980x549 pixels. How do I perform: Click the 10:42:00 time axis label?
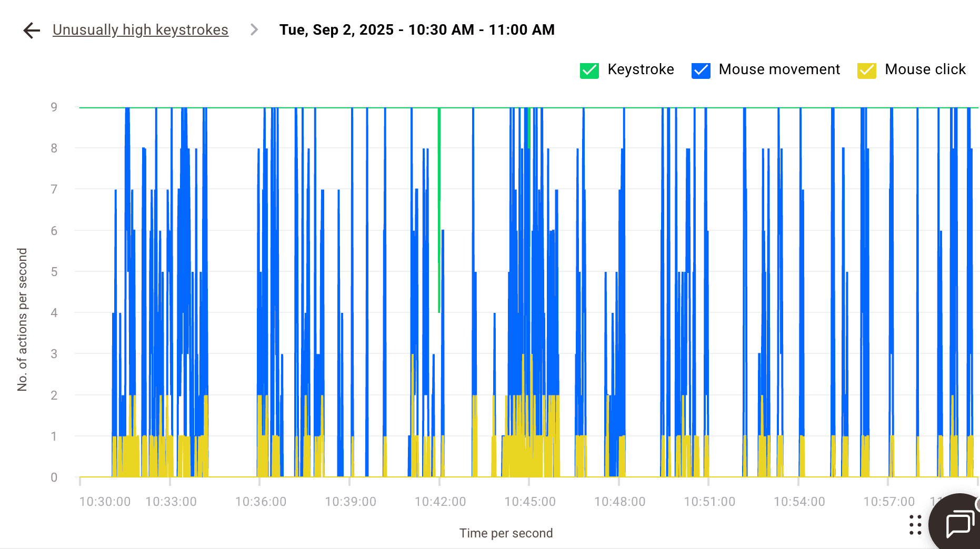pos(441,502)
